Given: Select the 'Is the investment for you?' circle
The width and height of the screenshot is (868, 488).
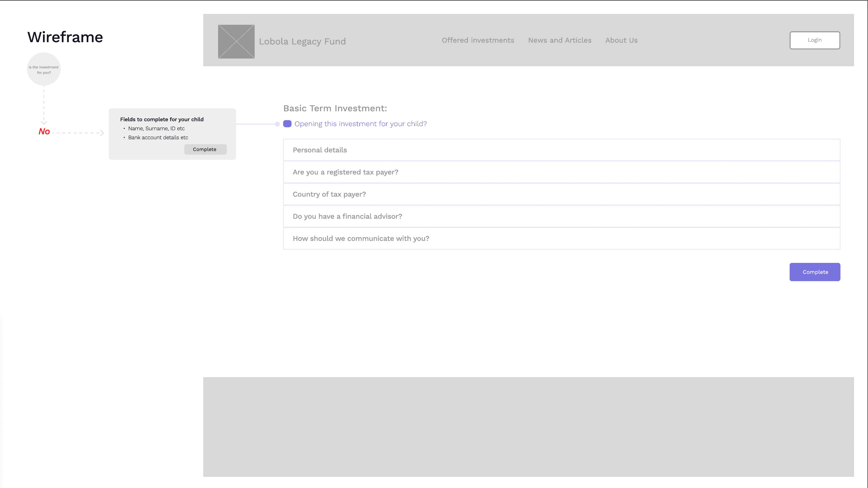Looking at the screenshot, I should [44, 69].
